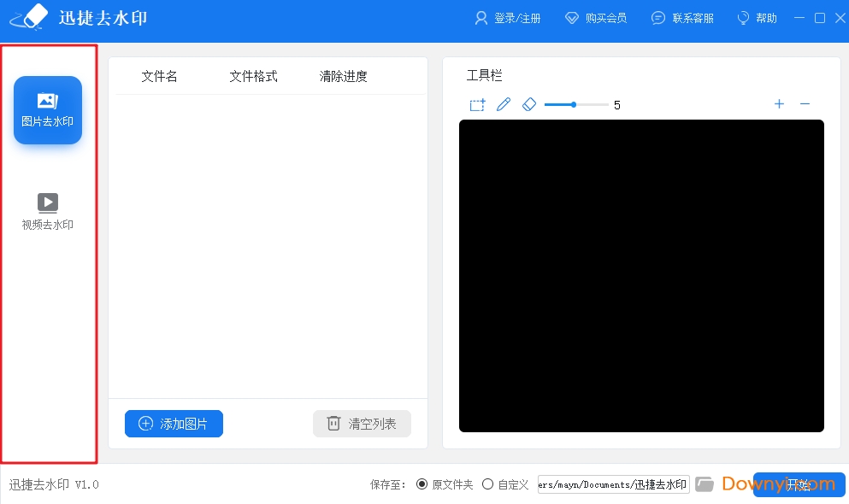This screenshot has width=849, height=504.
Task: Select the brush pen tool
Action: point(503,104)
